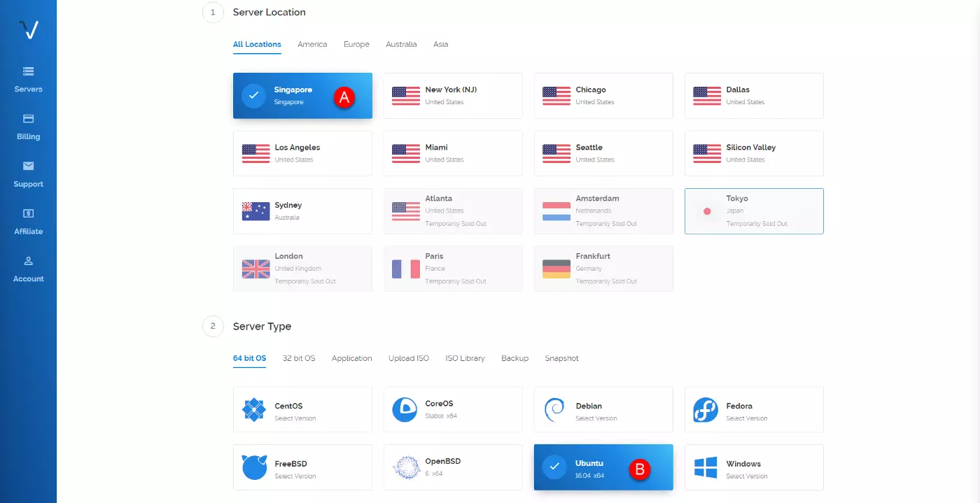Open the Snapshot tab
The height and width of the screenshot is (503, 980).
click(x=562, y=358)
